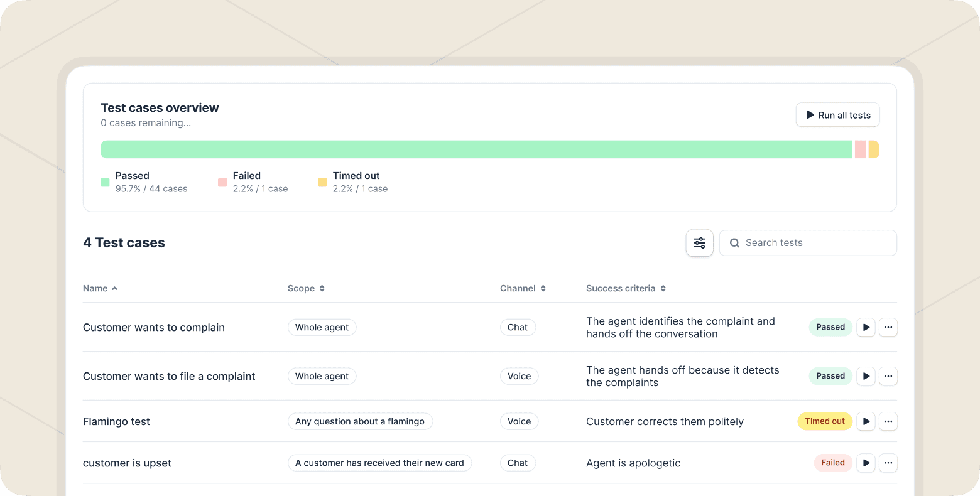Click magnifier icon in Search tests field

[734, 243]
